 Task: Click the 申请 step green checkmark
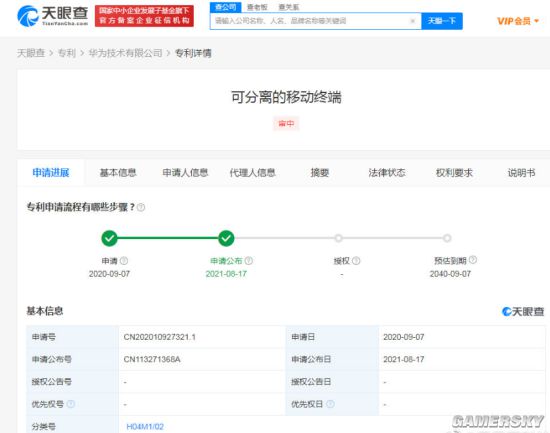tap(109, 239)
